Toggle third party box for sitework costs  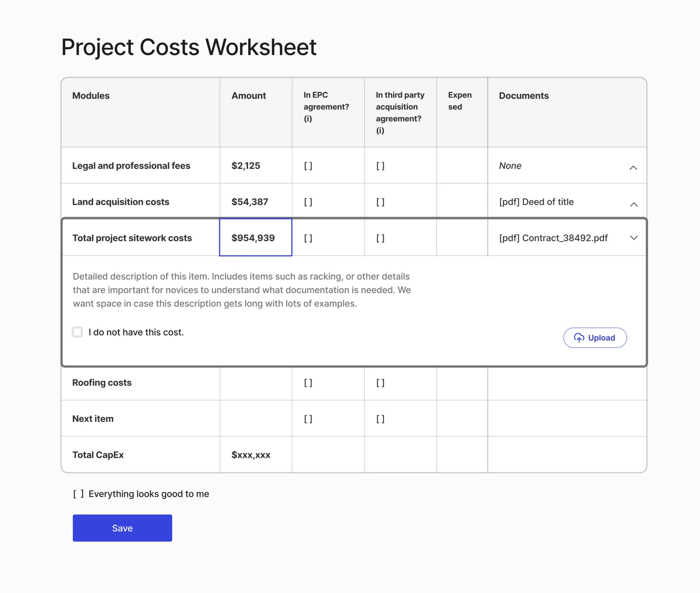tap(380, 238)
